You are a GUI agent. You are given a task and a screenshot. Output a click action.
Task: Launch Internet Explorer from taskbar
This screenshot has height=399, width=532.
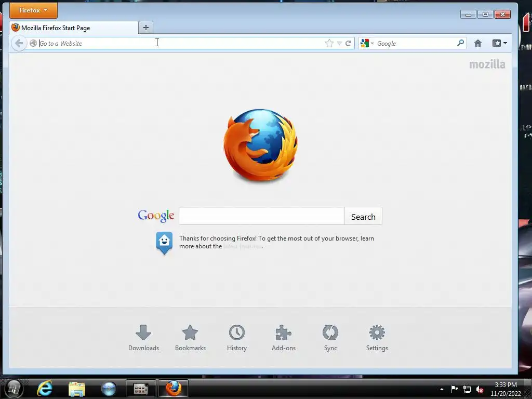tap(45, 389)
